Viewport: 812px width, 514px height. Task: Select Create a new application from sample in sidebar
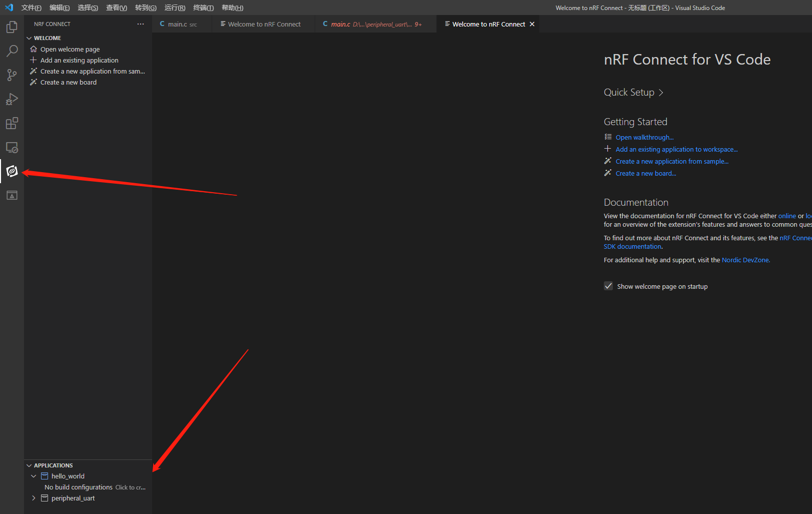[88, 71]
